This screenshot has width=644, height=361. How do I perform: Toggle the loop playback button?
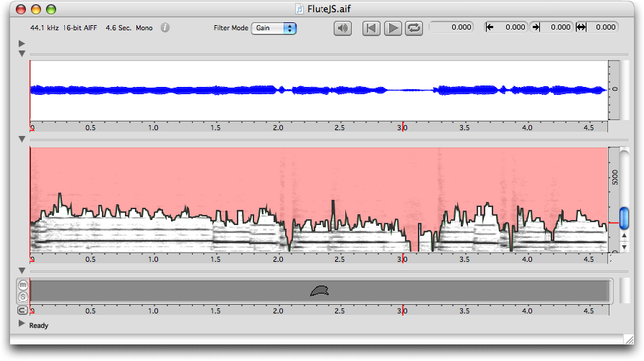(x=414, y=28)
